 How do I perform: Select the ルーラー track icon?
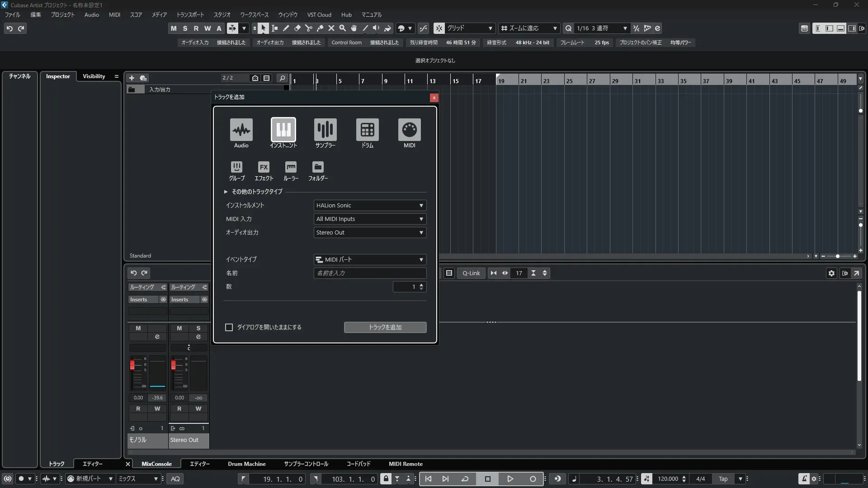coord(291,167)
